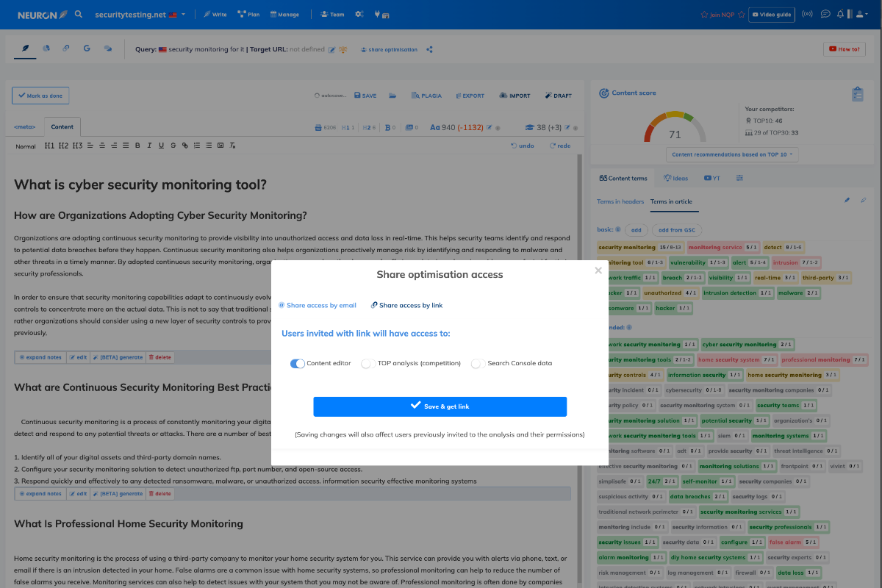
Task: Enable Search Console data access switch
Action: click(x=478, y=363)
